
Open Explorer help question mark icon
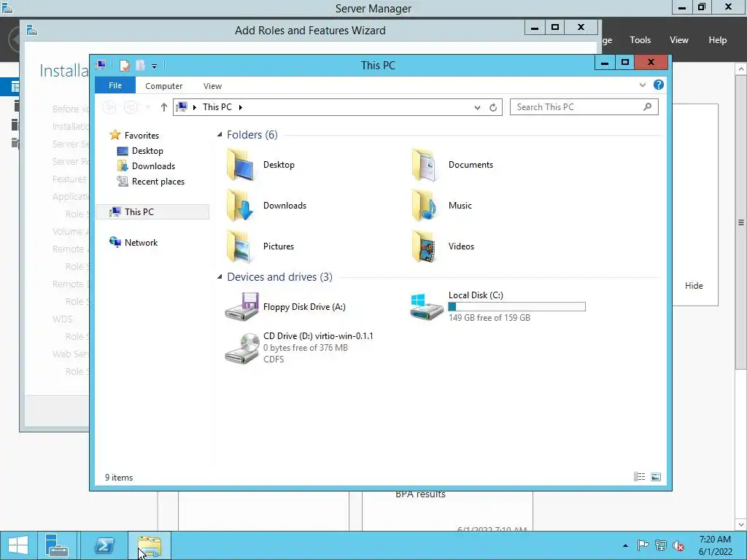(x=659, y=85)
